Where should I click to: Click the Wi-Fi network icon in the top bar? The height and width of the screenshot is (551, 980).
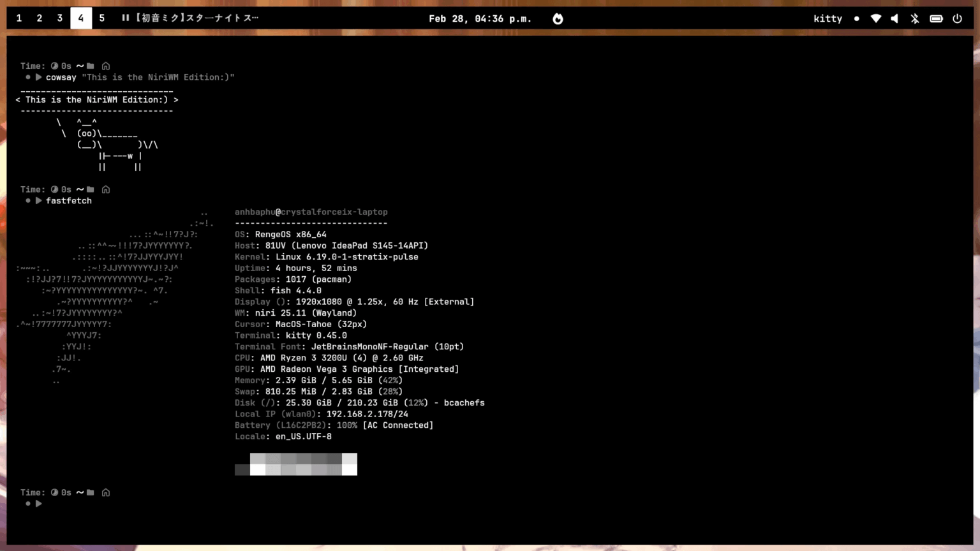875,18
